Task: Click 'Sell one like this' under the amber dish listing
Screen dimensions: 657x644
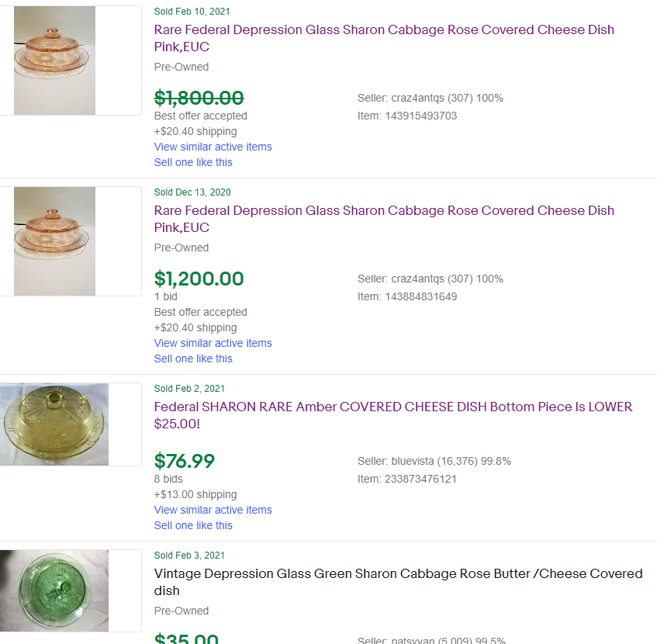Action: click(x=193, y=525)
